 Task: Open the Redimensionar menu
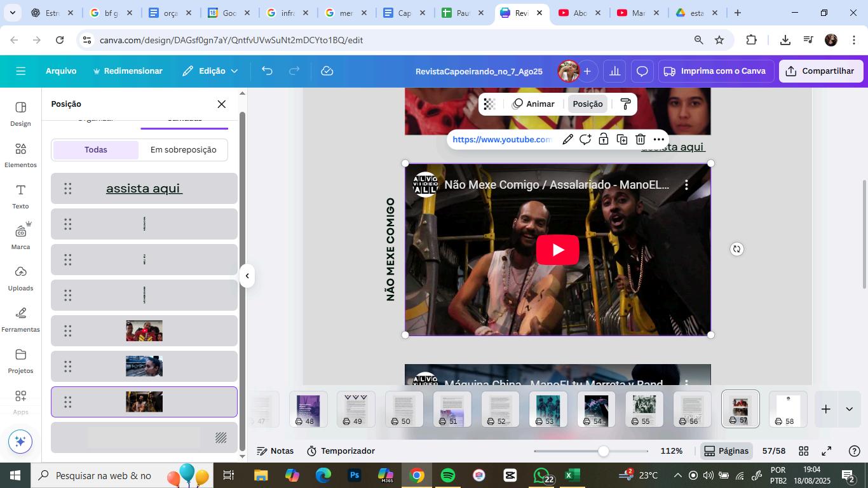tap(128, 71)
